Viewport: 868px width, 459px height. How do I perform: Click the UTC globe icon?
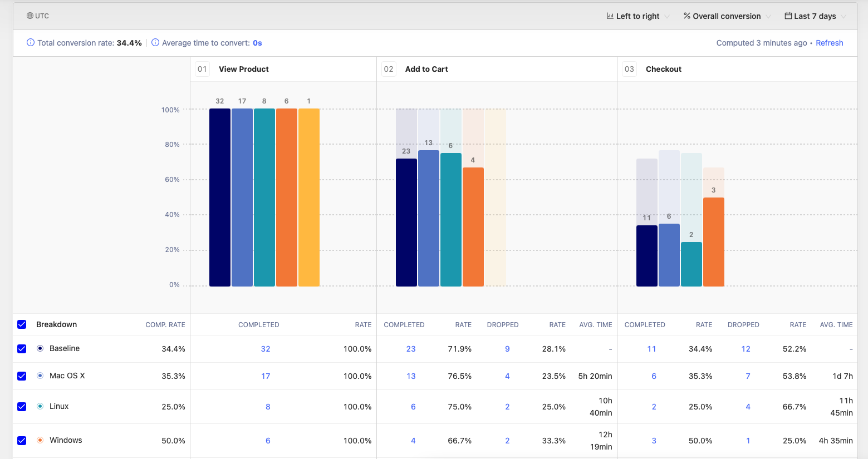[x=30, y=16]
